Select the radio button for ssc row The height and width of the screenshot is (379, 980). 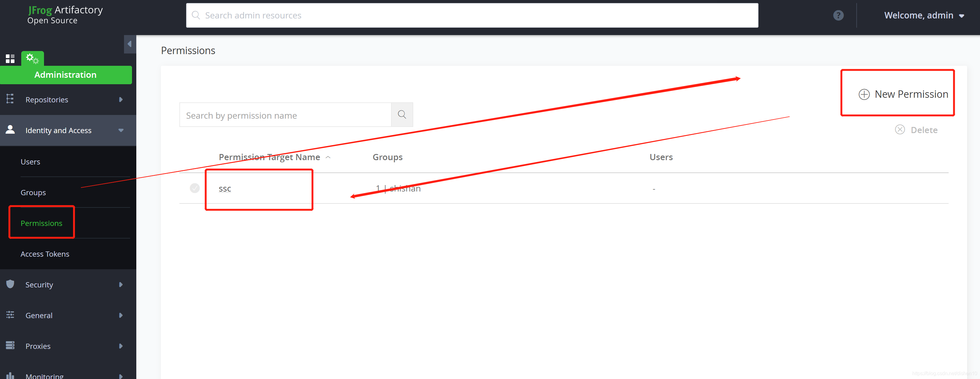(x=194, y=188)
